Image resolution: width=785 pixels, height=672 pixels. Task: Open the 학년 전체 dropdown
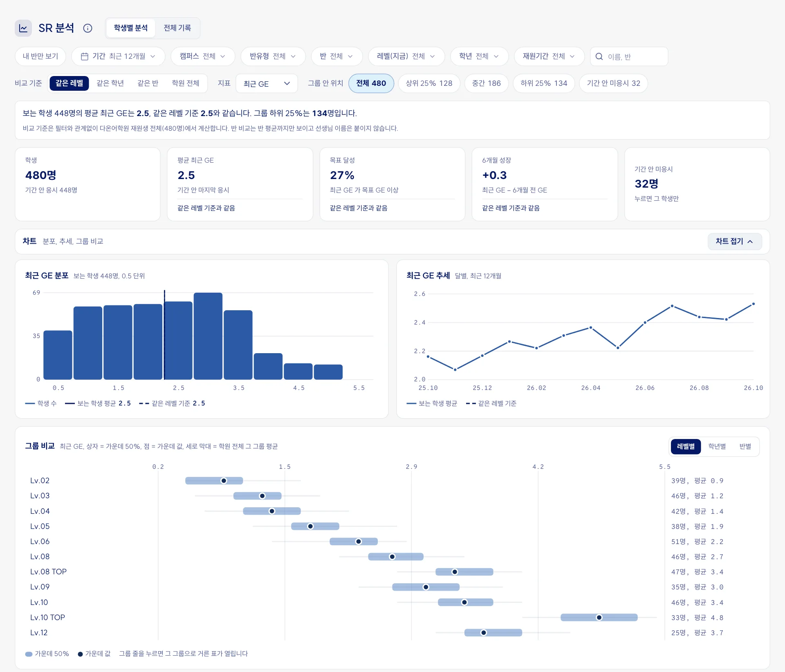479,56
